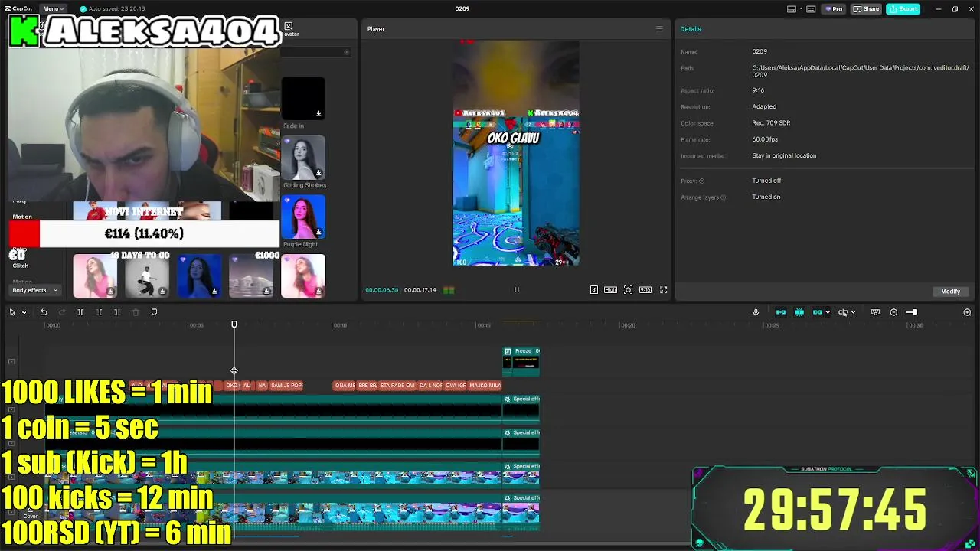The width and height of the screenshot is (980, 551).
Task: Select the ONA ME caption clip
Action: [345, 386]
